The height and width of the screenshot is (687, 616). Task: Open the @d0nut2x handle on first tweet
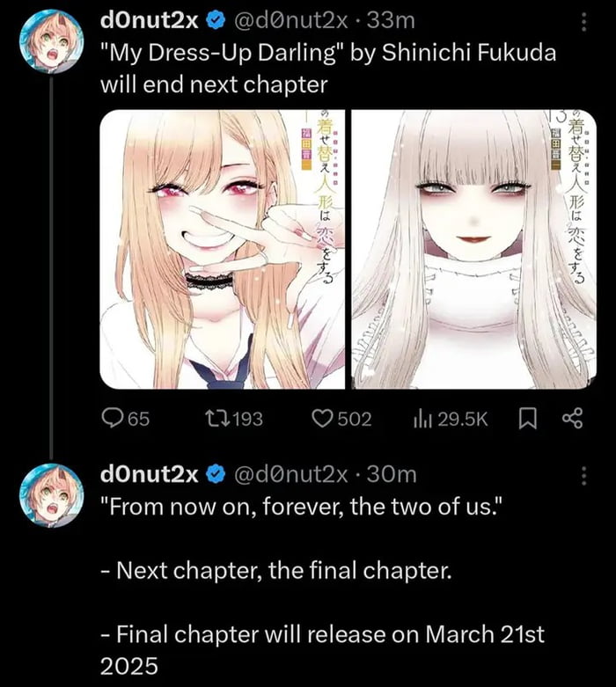click(290, 20)
